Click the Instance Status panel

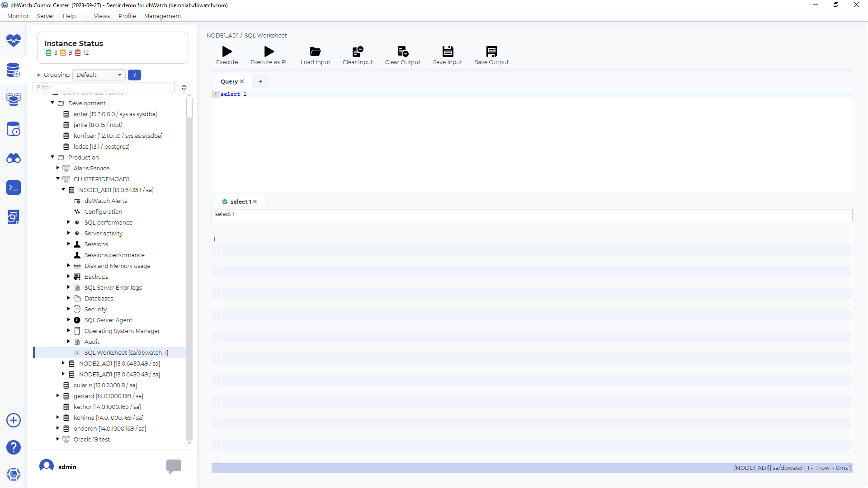pos(113,47)
